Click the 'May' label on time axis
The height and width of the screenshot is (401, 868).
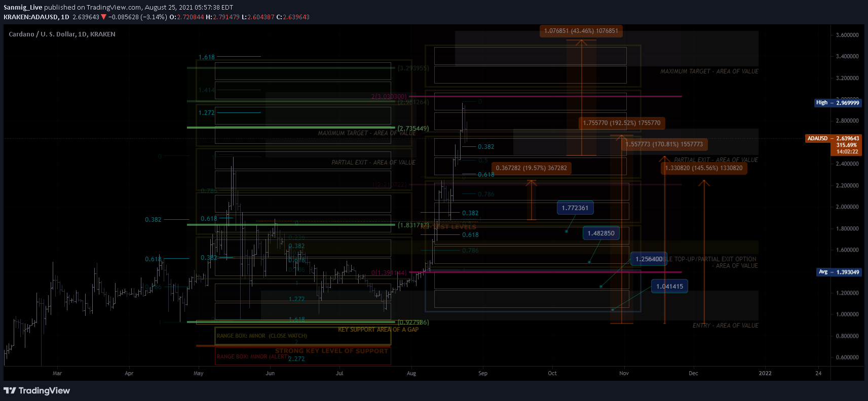point(199,373)
